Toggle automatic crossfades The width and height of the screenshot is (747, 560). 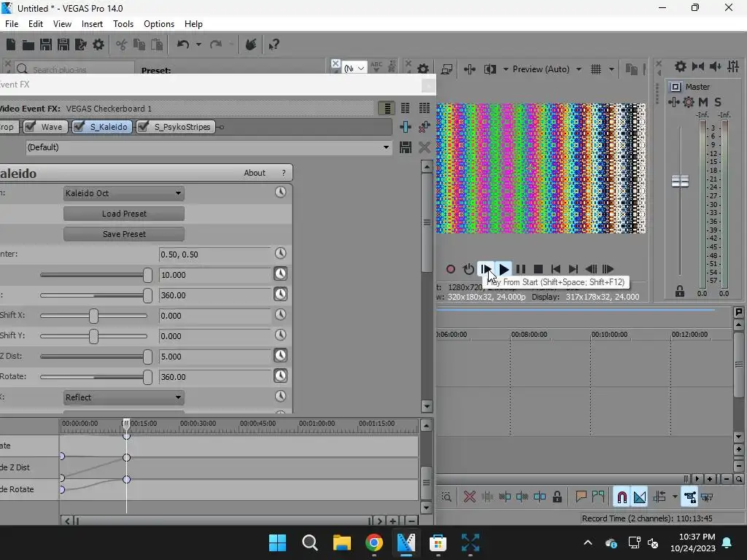pyautogui.click(x=640, y=497)
